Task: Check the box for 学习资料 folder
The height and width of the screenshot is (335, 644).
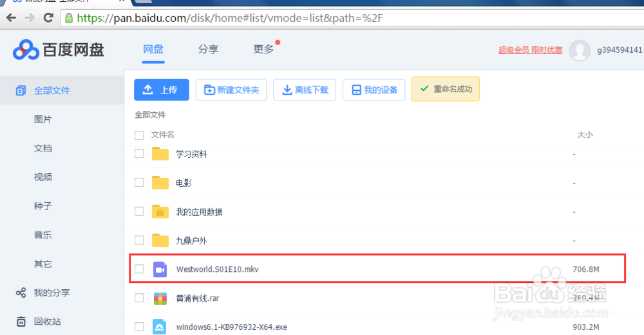Action: (x=139, y=153)
